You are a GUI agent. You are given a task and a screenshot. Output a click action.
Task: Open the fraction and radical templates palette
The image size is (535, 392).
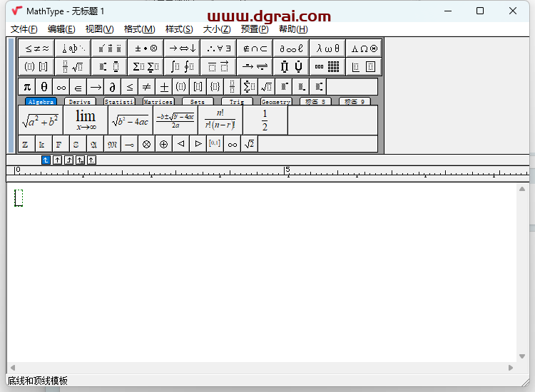pyautogui.click(x=73, y=66)
